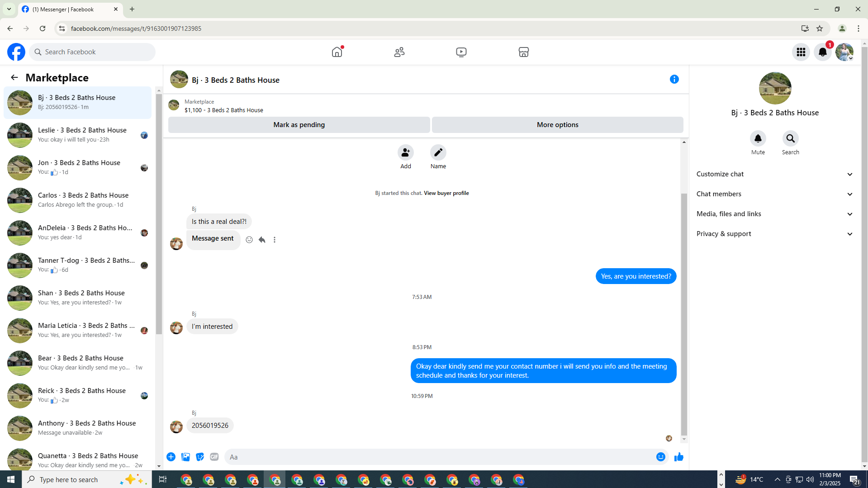
Task: Open Chrome browser menu (three dots)
Action: (x=859, y=28)
